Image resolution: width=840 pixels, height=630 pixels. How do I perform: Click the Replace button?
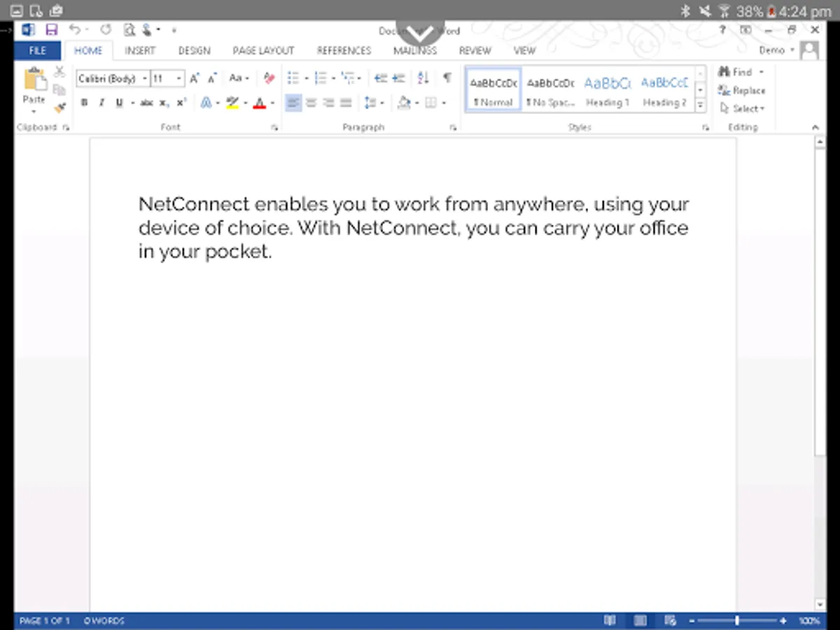(x=742, y=90)
